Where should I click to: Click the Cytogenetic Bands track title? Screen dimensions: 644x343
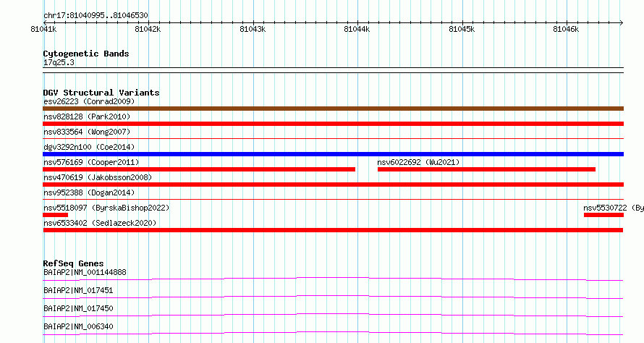pos(86,54)
